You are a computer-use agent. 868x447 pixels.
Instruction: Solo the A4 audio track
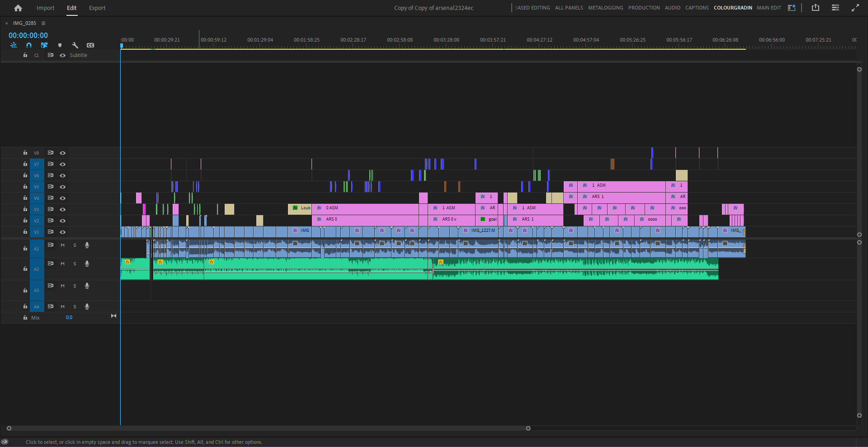coord(75,306)
